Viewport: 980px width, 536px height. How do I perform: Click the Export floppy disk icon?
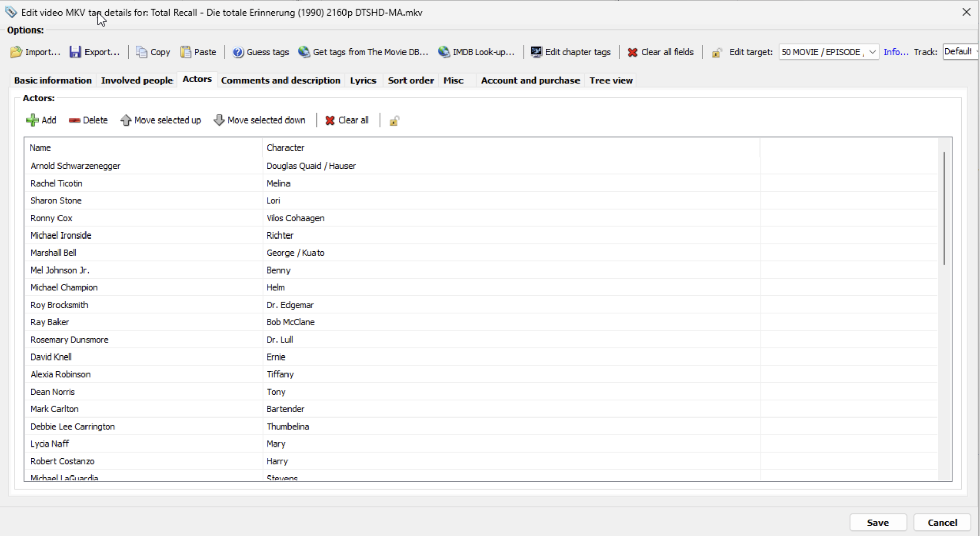pyautogui.click(x=75, y=52)
